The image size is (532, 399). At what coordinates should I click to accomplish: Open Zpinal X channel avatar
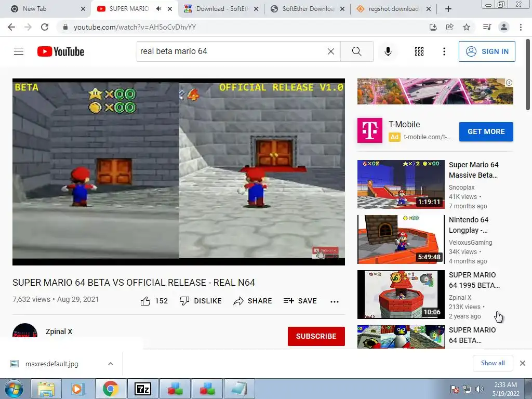(25, 330)
